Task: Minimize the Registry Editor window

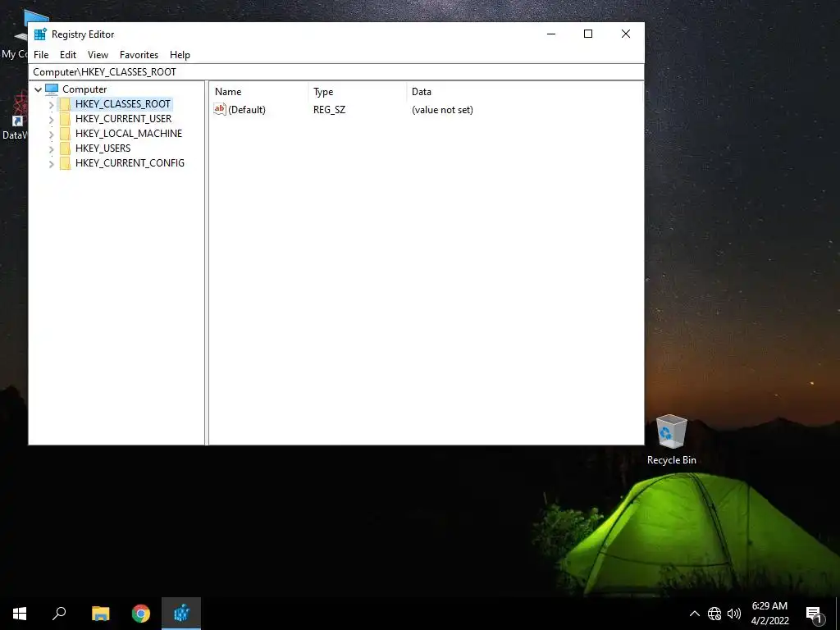Action: (551, 34)
